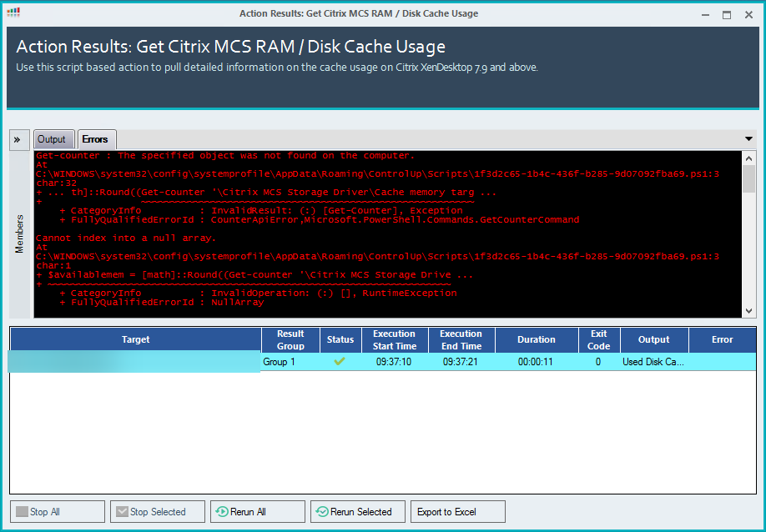Click the error pane scrollbar thumb
This screenshot has width=766, height=532.
pos(749,178)
